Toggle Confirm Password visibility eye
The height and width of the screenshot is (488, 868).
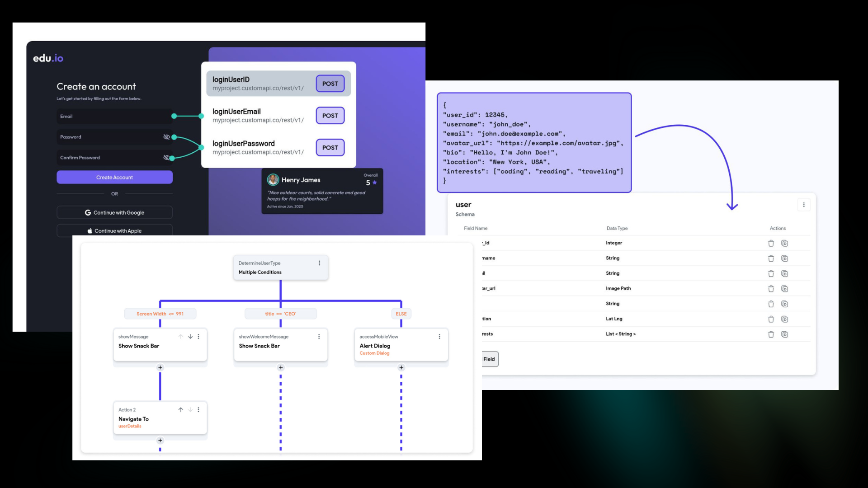click(x=166, y=158)
